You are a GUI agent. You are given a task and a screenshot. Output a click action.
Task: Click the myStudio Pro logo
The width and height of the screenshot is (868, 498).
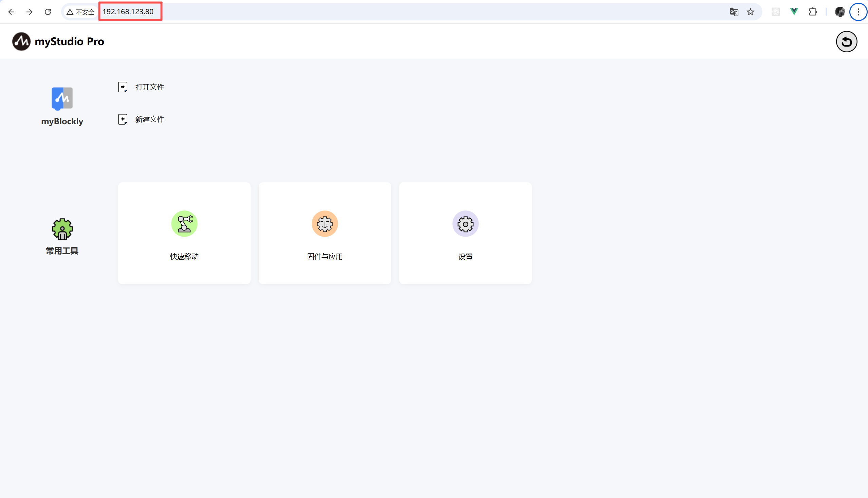point(21,41)
